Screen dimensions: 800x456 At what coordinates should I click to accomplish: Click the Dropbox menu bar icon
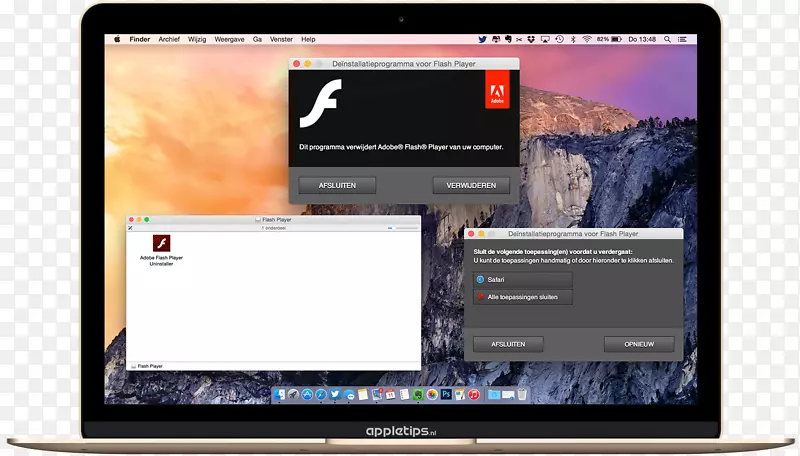coord(531,39)
